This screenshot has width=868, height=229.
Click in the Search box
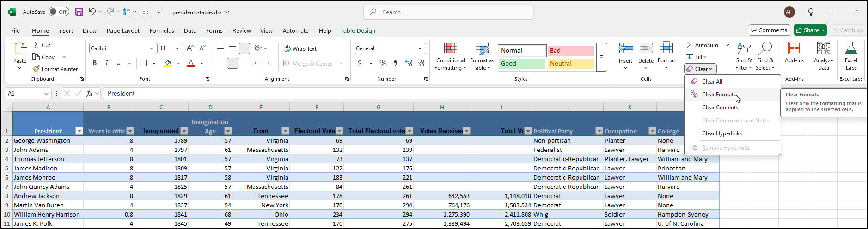pos(448,12)
